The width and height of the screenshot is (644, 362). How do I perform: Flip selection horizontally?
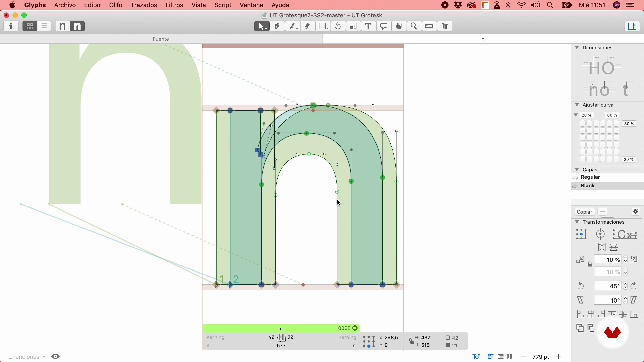(602, 247)
